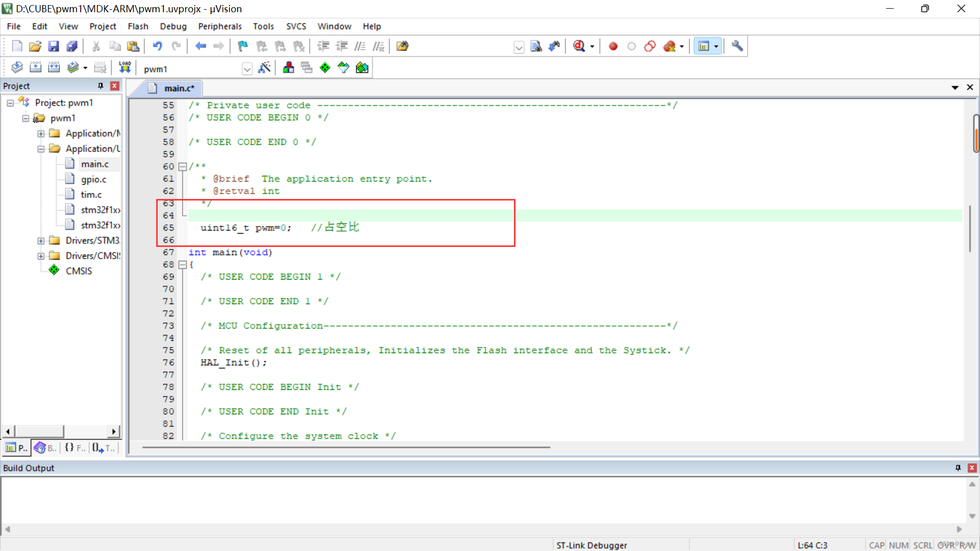980x551 pixels.
Task: Click the Undo icon in toolbar
Action: click(x=157, y=46)
